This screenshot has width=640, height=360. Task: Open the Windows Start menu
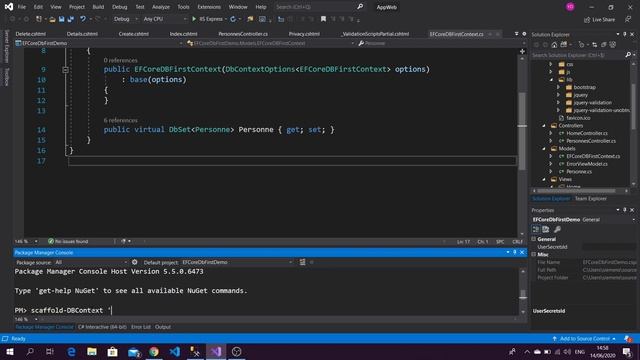10,352
